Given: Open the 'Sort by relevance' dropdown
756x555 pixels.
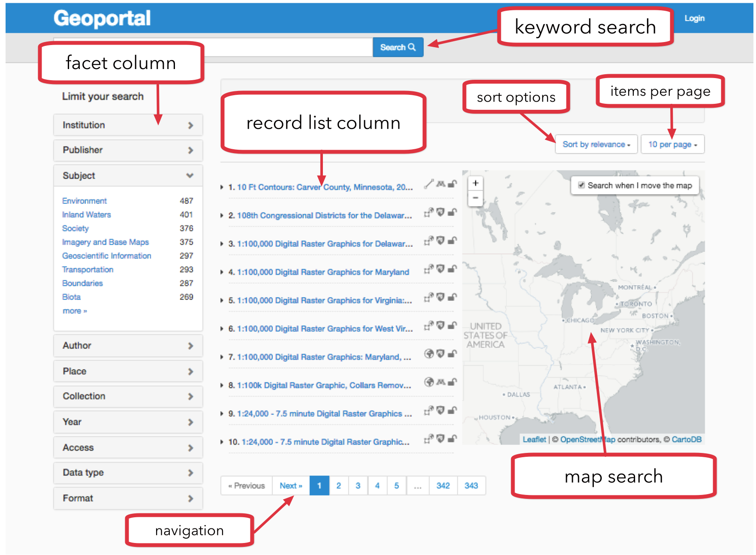Looking at the screenshot, I should click(596, 145).
